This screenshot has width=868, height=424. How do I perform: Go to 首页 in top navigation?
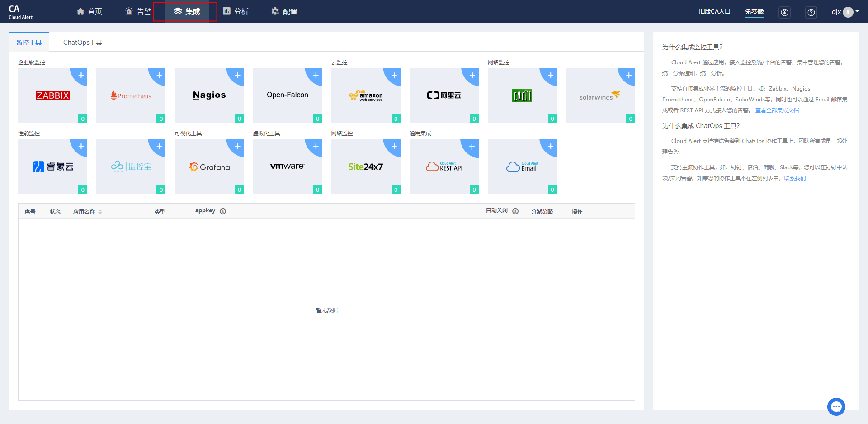coord(90,11)
